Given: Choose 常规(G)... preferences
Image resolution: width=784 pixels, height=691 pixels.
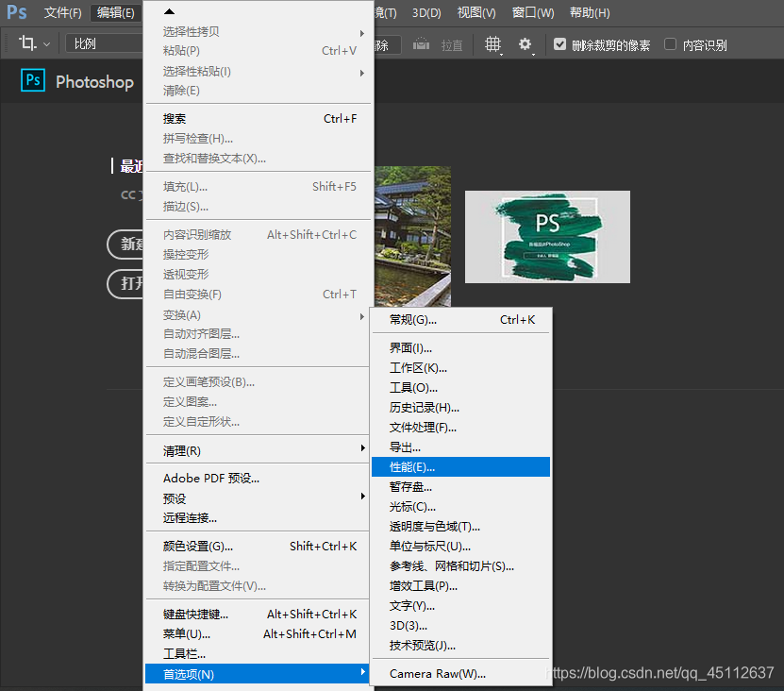Looking at the screenshot, I should point(461,320).
